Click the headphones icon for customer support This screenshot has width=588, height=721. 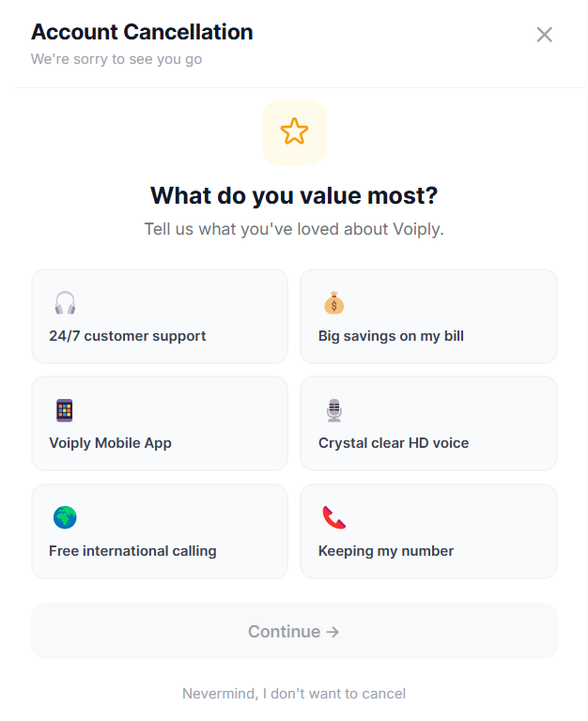[65, 303]
